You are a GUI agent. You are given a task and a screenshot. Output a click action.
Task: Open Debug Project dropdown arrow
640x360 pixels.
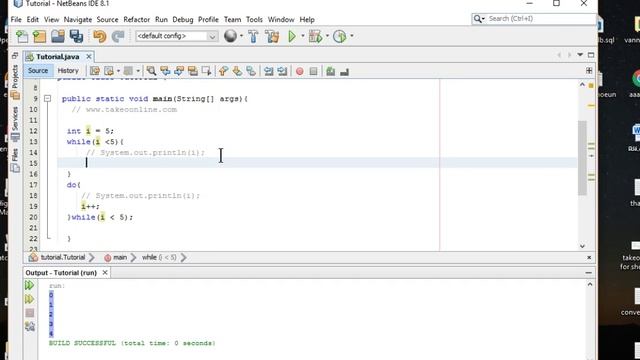(x=327, y=36)
